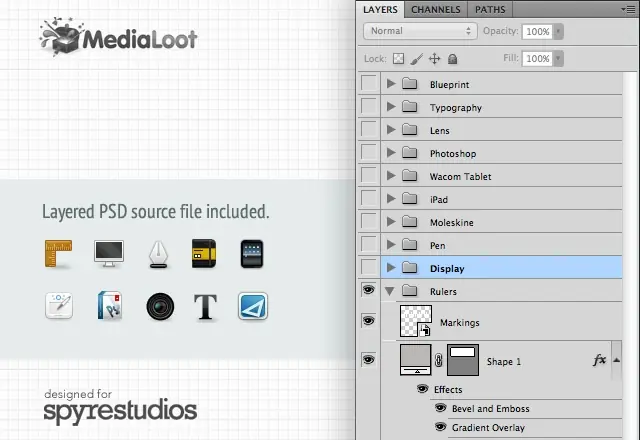The width and height of the screenshot is (640, 440).
Task: Click the Shape 1 vector mask thumbnail
Action: point(463,360)
